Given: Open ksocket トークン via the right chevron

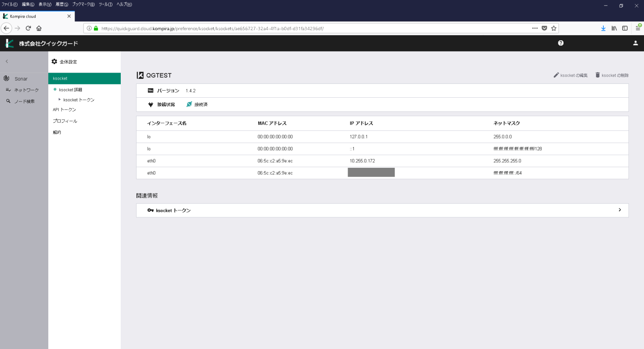Looking at the screenshot, I should 620,210.
